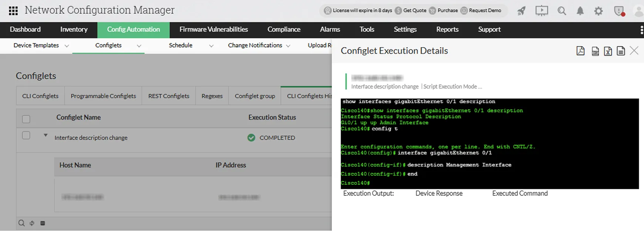Image resolution: width=644 pixels, height=231 pixels.
Task: Click the rocket quick-start icon
Action: [x=521, y=11]
